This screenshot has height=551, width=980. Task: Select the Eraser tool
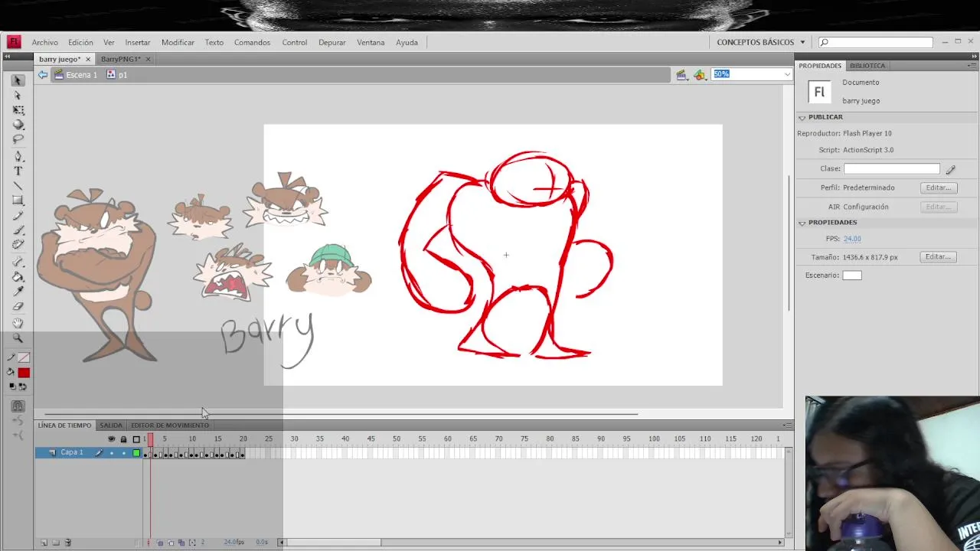coord(18,307)
